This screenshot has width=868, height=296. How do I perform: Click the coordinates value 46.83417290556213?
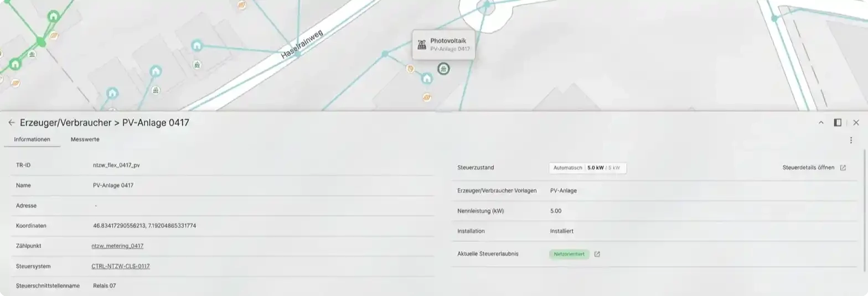(x=144, y=226)
